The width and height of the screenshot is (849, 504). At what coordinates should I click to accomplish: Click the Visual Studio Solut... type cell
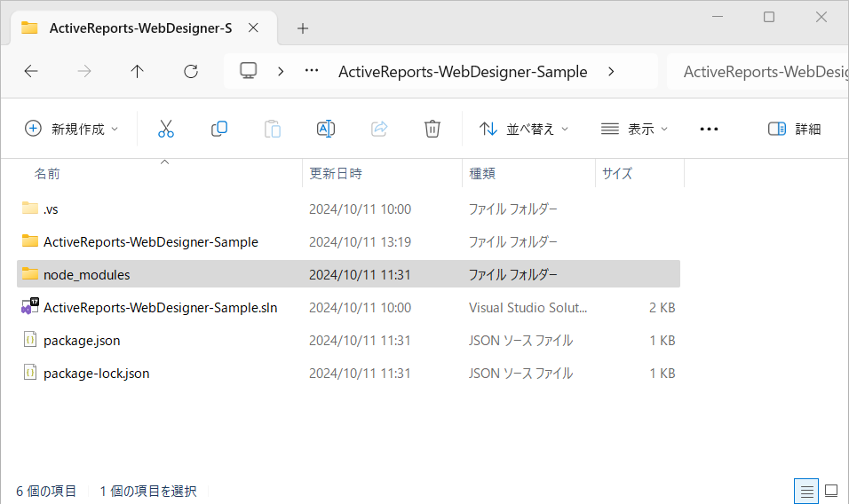pos(528,308)
